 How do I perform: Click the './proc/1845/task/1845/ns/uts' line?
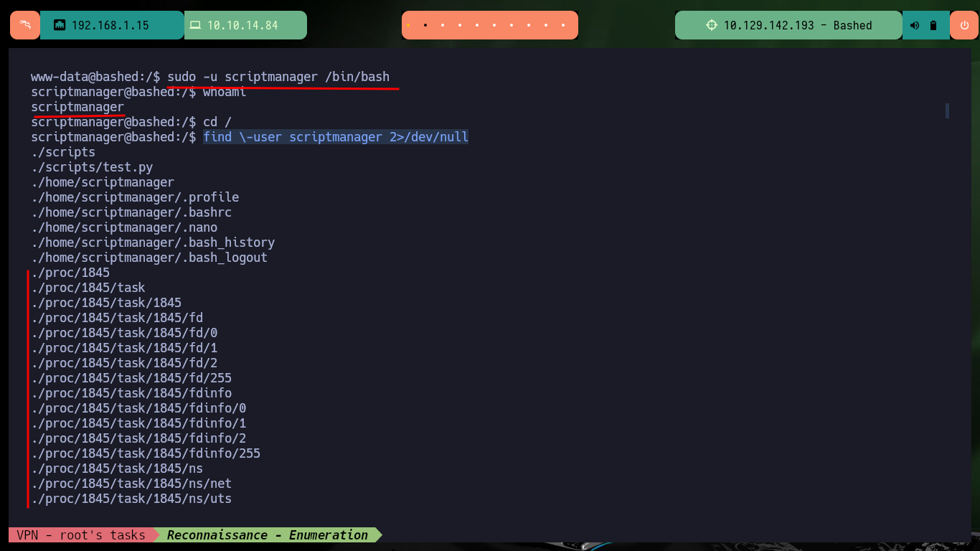pos(131,499)
